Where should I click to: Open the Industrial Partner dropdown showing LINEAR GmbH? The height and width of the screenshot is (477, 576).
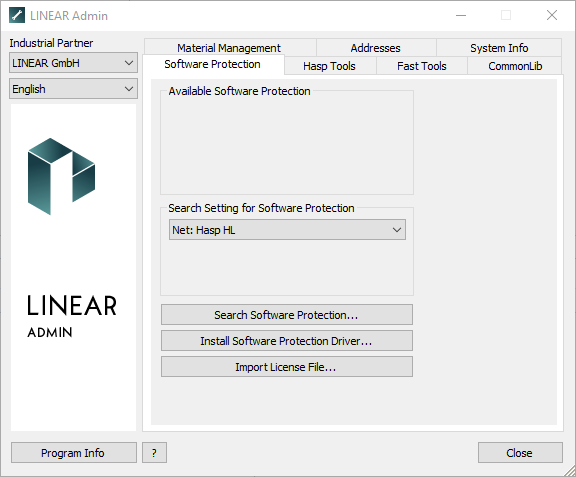73,63
